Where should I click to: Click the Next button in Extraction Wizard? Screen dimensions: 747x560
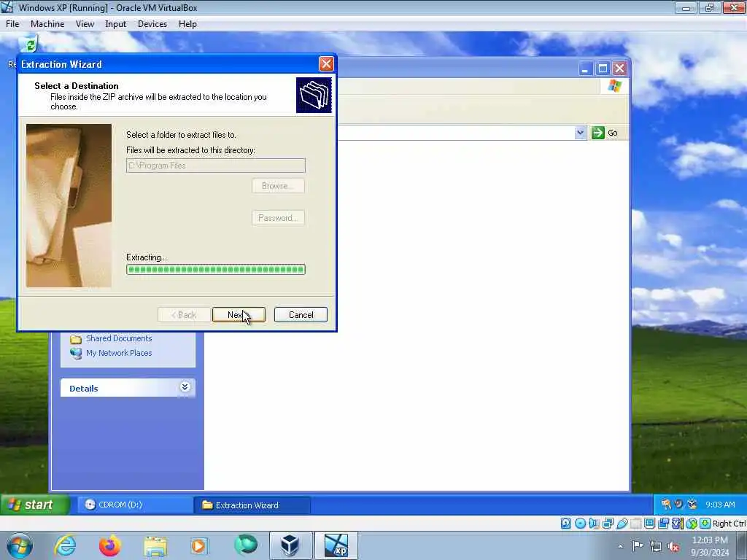pyautogui.click(x=239, y=315)
